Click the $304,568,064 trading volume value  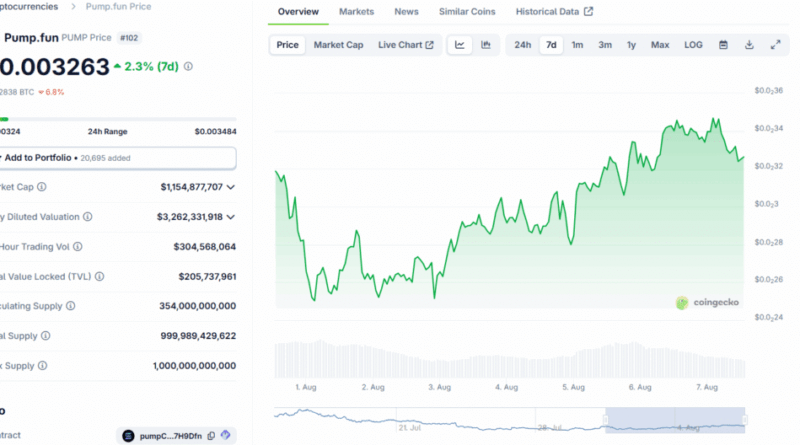click(205, 247)
